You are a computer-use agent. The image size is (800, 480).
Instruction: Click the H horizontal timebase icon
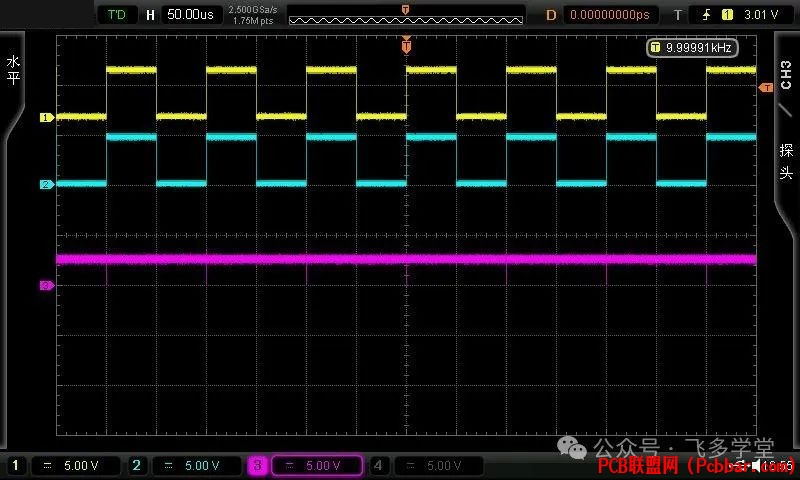151,15
